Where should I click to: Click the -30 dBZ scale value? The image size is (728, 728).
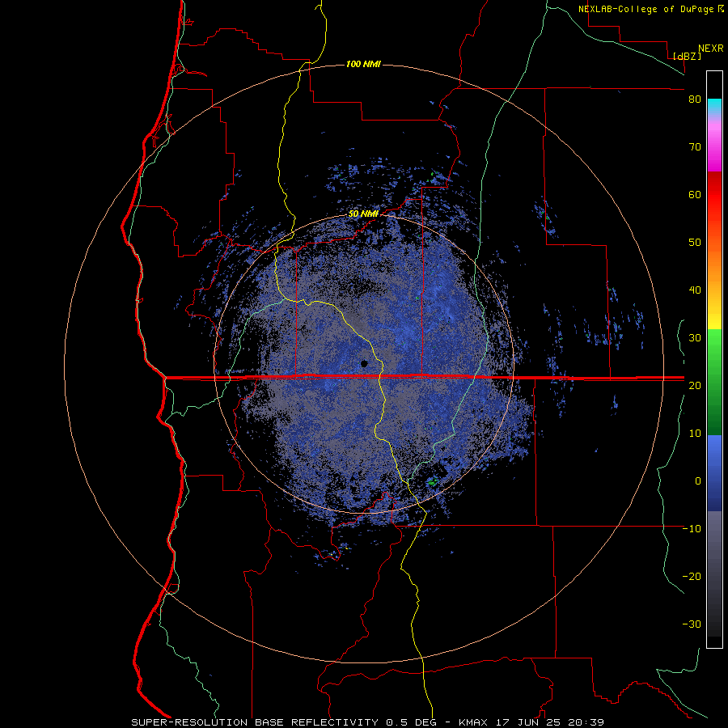692,624
